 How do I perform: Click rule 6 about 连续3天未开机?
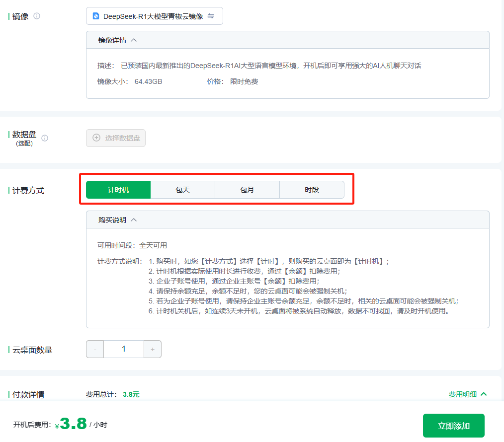299,311
